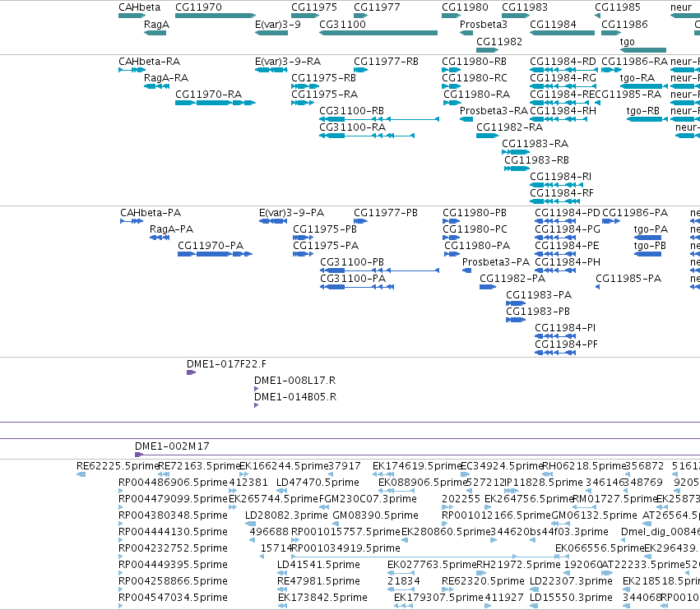Select the CG11984 gene label
Image resolution: width=700 pixels, height=610 pixels.
point(553,24)
